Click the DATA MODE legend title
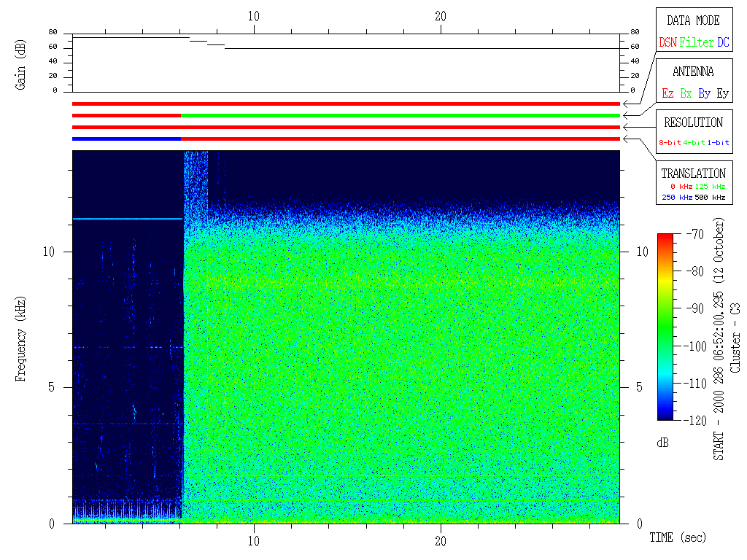This screenshot has width=747, height=560. tap(693, 20)
